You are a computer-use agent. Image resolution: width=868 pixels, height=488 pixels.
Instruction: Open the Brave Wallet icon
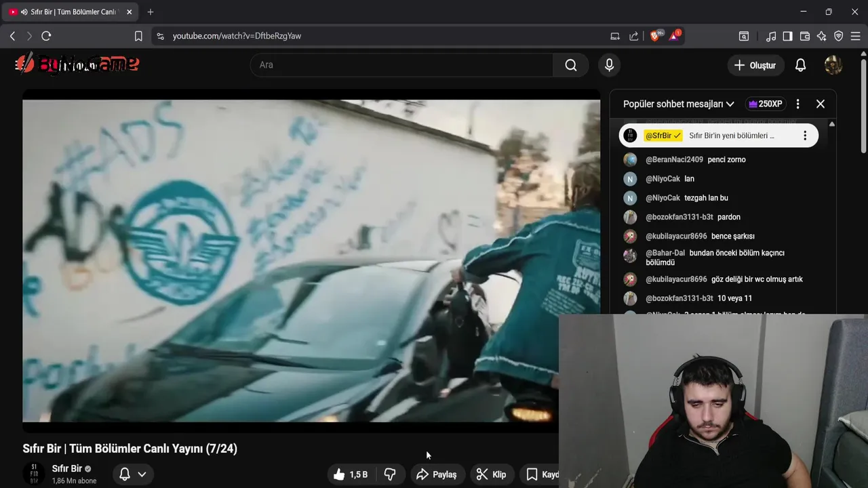[805, 36]
